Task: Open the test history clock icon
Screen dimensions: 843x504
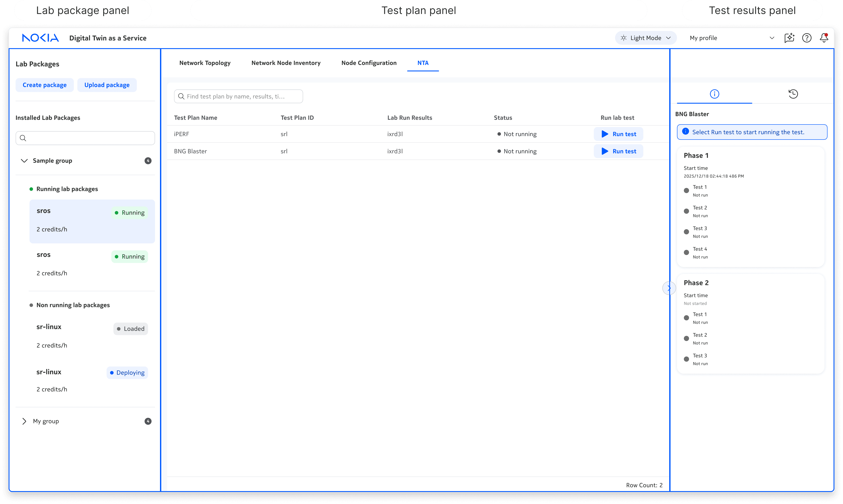Action: click(x=793, y=94)
